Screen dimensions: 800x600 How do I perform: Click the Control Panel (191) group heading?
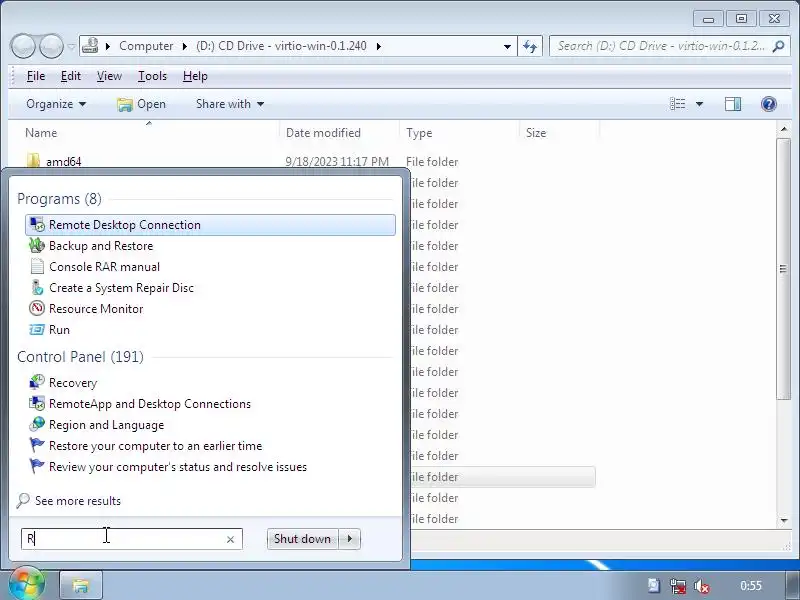coord(80,357)
